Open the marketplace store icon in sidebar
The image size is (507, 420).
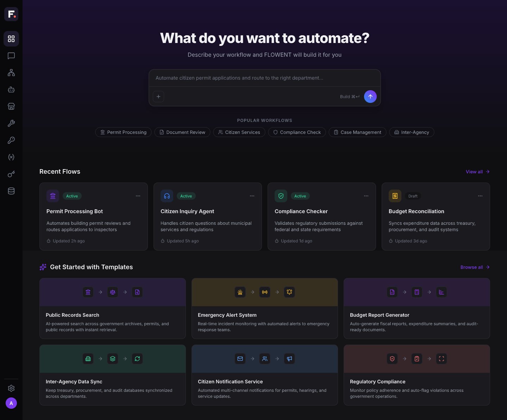(x=11, y=106)
